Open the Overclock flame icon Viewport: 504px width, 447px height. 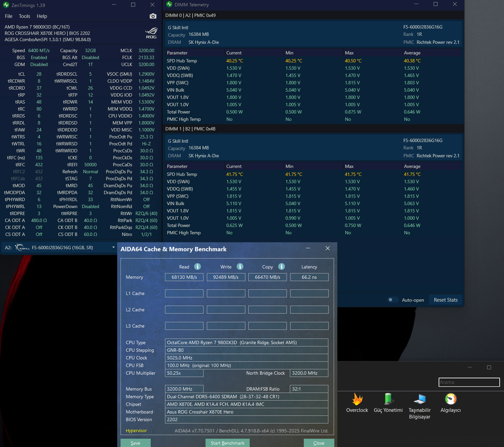pyautogui.click(x=357, y=399)
